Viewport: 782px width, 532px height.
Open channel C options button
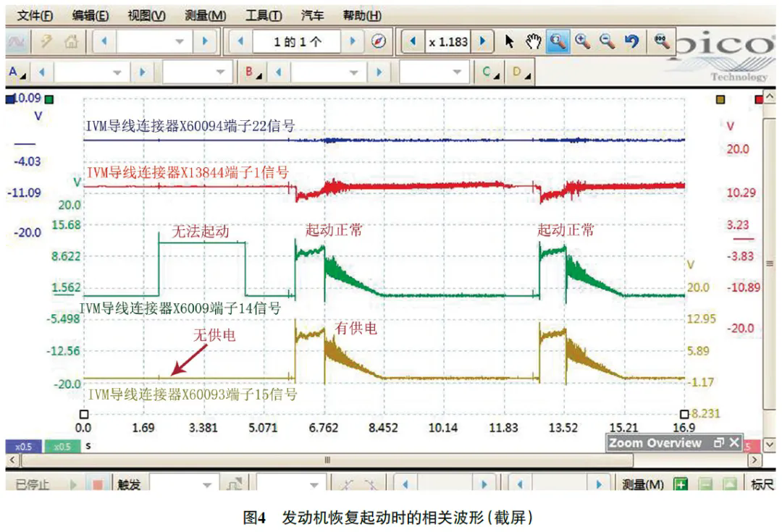[x=490, y=73]
